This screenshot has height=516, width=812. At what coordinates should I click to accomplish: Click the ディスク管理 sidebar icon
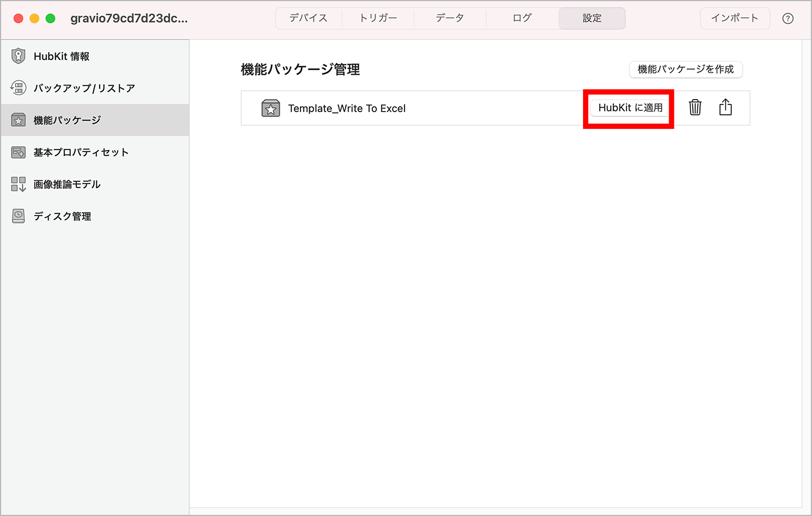(18, 216)
